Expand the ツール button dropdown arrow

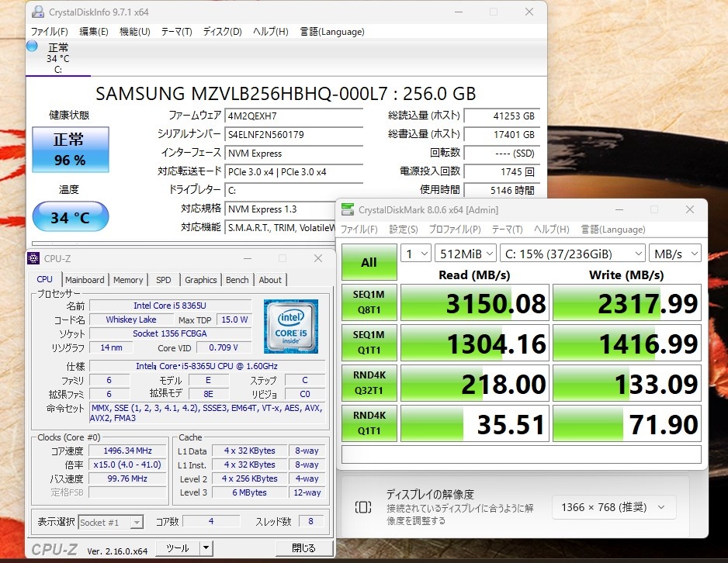click(206, 548)
